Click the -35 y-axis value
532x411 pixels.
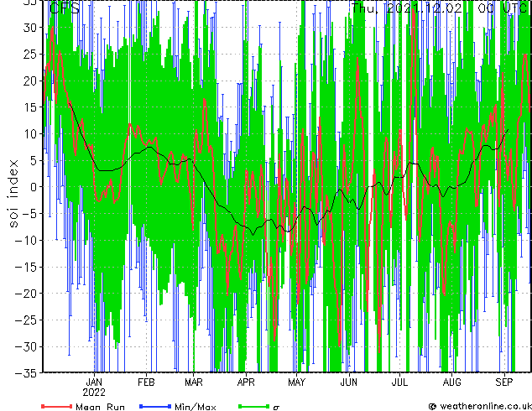(x=27, y=373)
